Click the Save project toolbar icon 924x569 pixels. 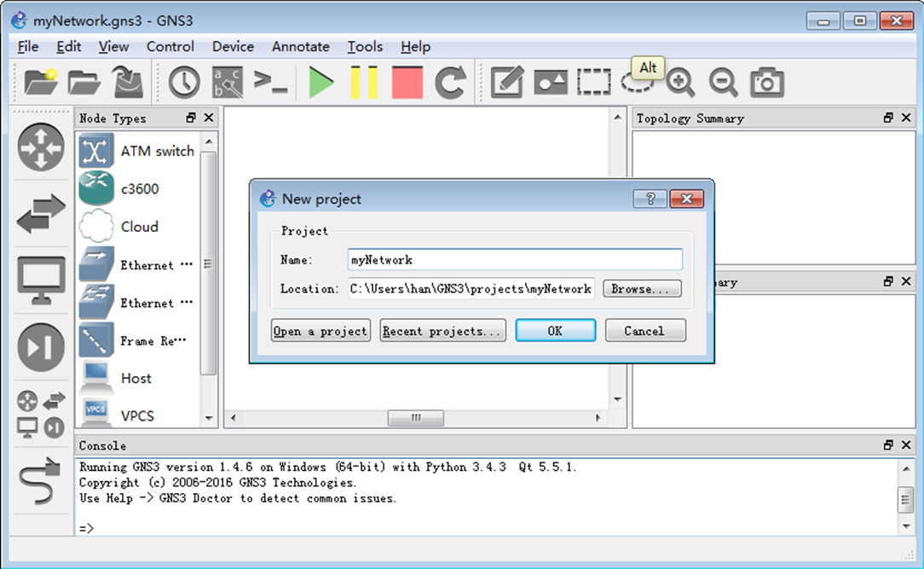click(128, 82)
